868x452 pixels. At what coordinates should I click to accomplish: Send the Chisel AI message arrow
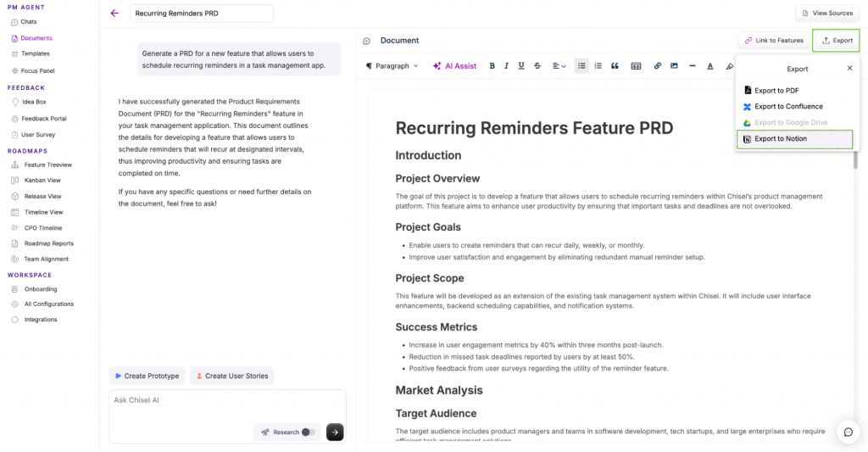[x=335, y=432]
